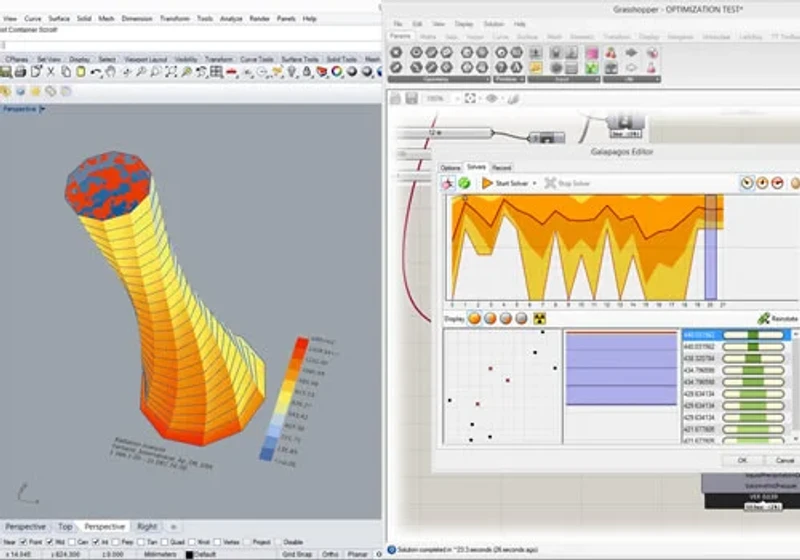Viewport: 800px width, 560px height.
Task: Click the shaded sphere render icon in Rhino
Action: point(352,72)
